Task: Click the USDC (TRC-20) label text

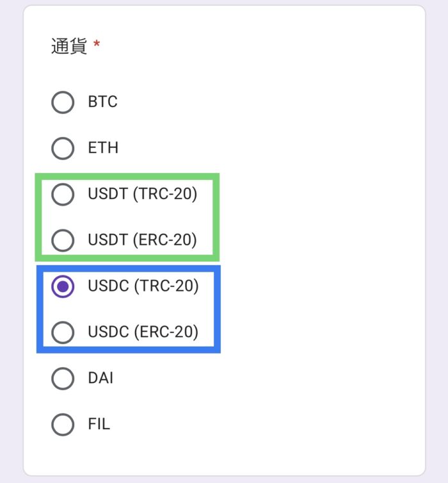Action: click(143, 286)
